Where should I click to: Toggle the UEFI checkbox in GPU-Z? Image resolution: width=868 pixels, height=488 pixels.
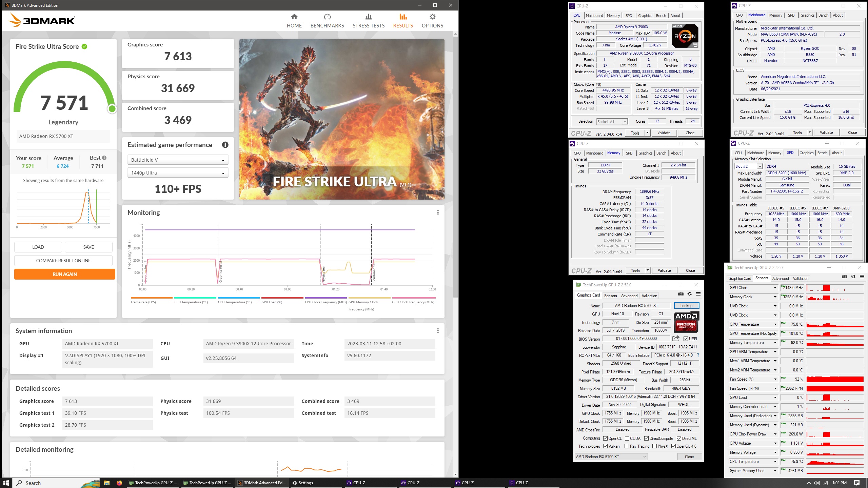[686, 339]
